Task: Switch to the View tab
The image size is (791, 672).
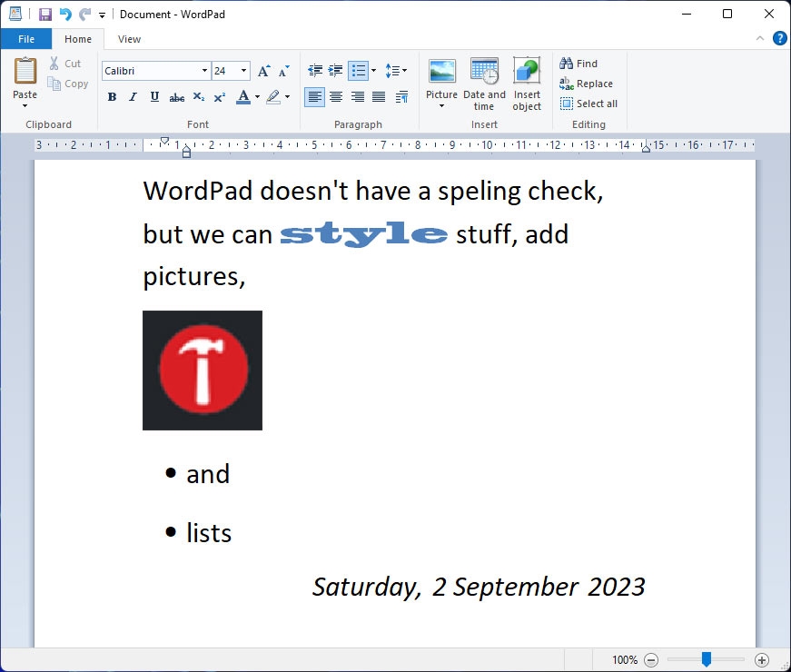Action: tap(129, 39)
